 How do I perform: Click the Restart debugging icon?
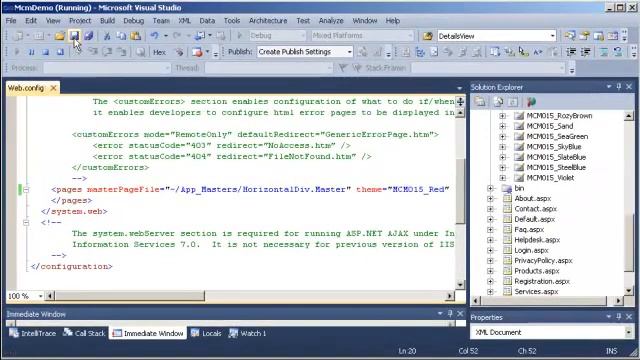(x=60, y=52)
